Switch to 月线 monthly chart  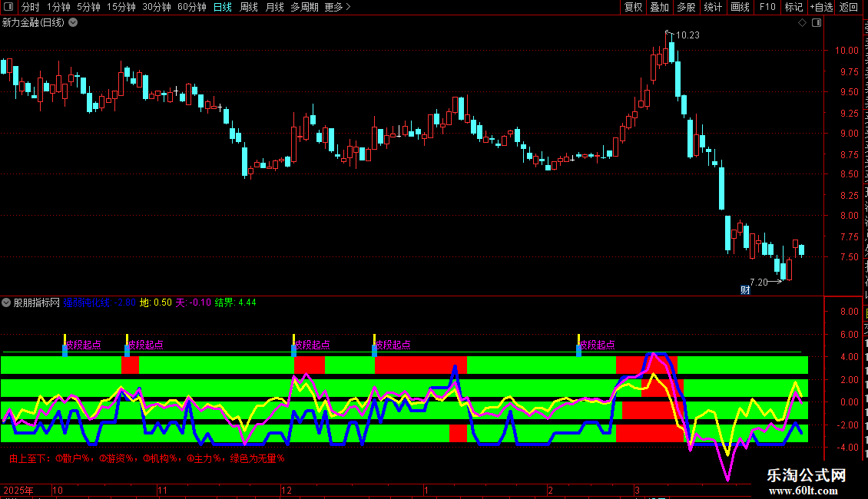point(274,7)
